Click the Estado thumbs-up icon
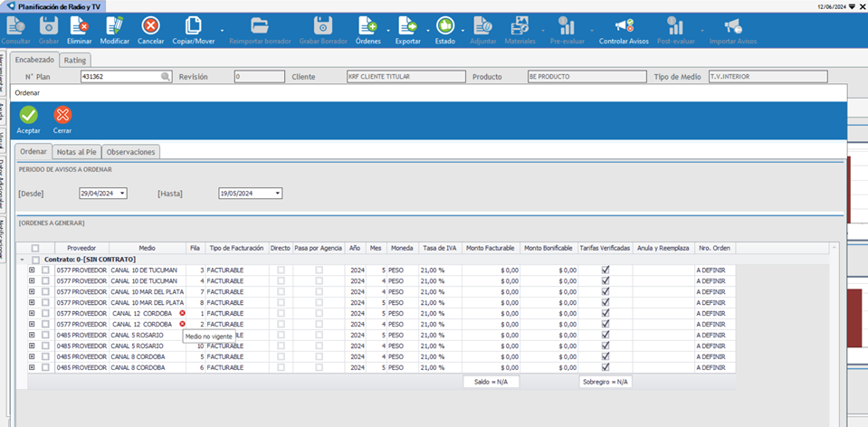The image size is (868, 427). 444,25
